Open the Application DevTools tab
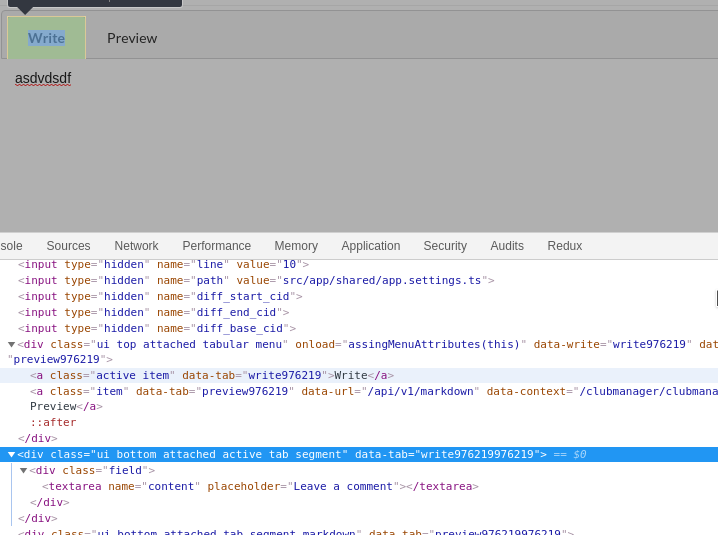This screenshot has width=718, height=535. point(370,246)
